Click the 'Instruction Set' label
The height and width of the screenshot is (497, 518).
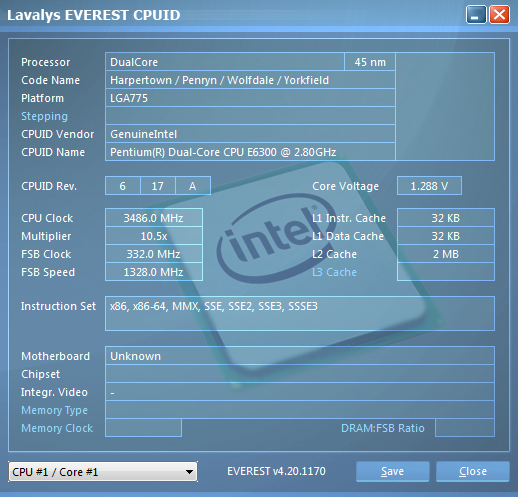[58, 306]
